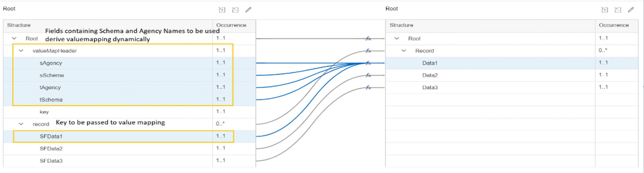Click collapse-all icon in target structure header
644x173 pixels.
618,10
